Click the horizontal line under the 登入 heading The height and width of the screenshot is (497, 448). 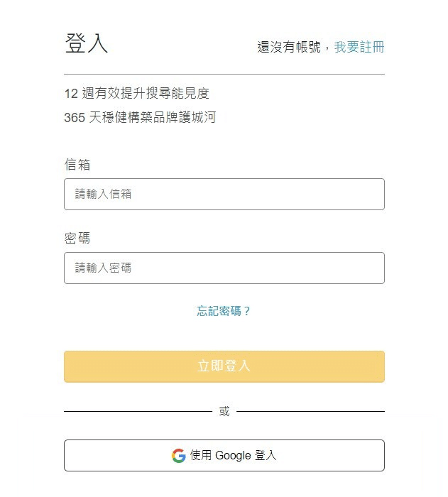coord(224,74)
